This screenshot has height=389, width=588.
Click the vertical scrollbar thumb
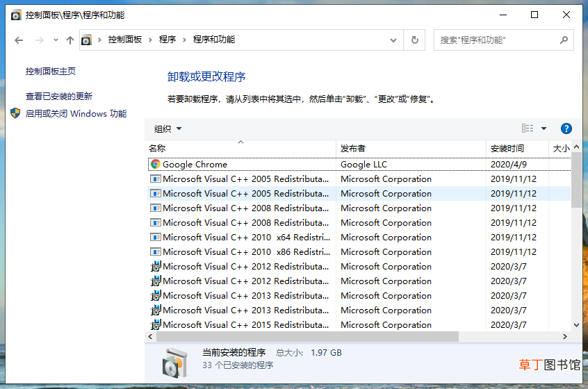[x=576, y=180]
